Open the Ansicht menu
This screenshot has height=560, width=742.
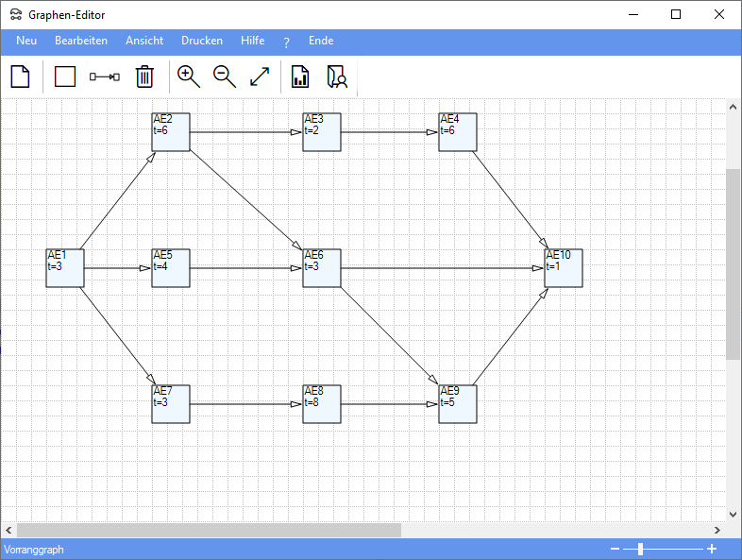click(144, 41)
